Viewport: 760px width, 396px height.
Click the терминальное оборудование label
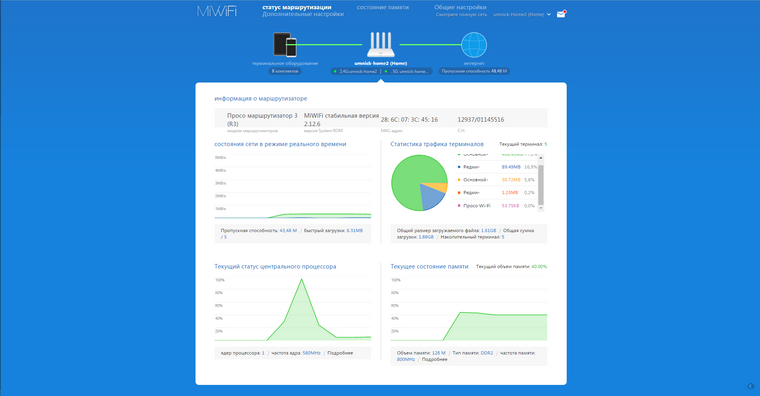(x=285, y=63)
